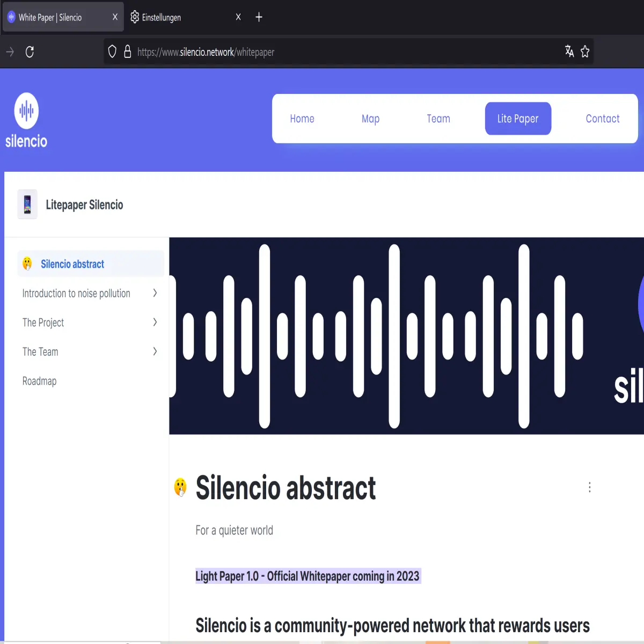The width and height of the screenshot is (644, 644).
Task: Open the three-dot options menu by heading
Action: pos(590,487)
